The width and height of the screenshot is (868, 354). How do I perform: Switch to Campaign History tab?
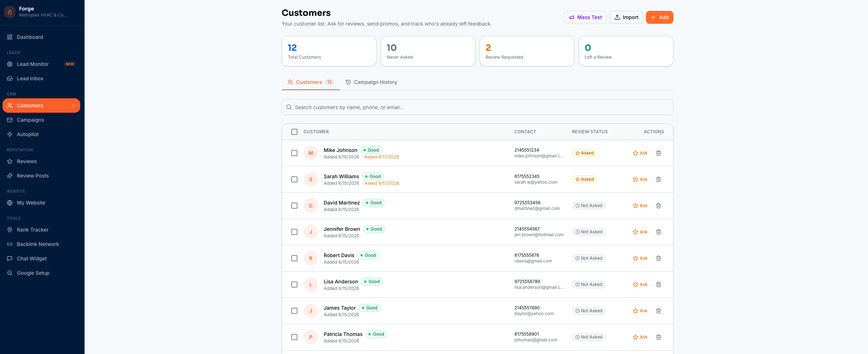(371, 82)
